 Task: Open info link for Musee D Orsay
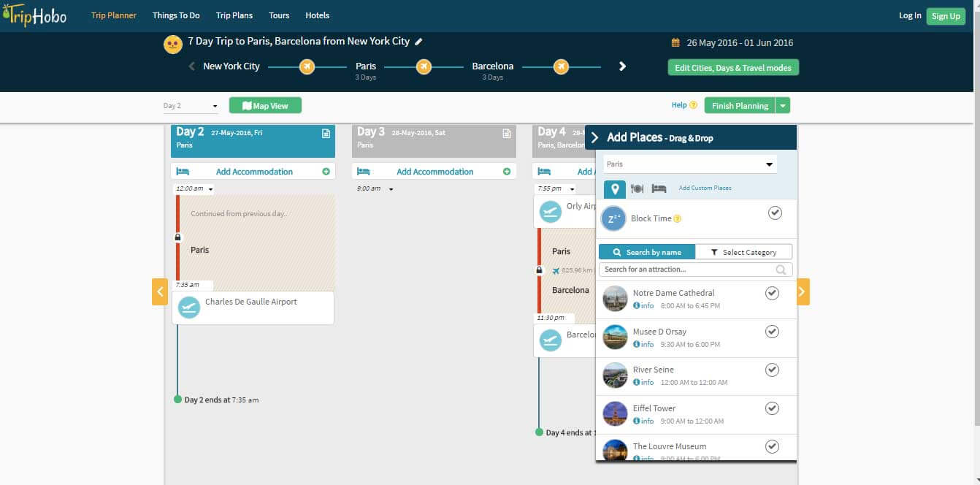point(643,344)
